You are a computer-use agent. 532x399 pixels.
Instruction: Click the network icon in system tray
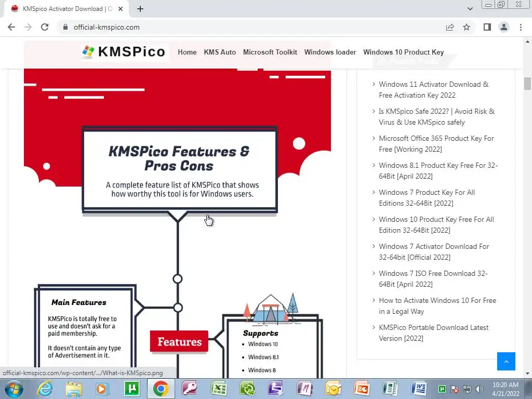(467, 389)
